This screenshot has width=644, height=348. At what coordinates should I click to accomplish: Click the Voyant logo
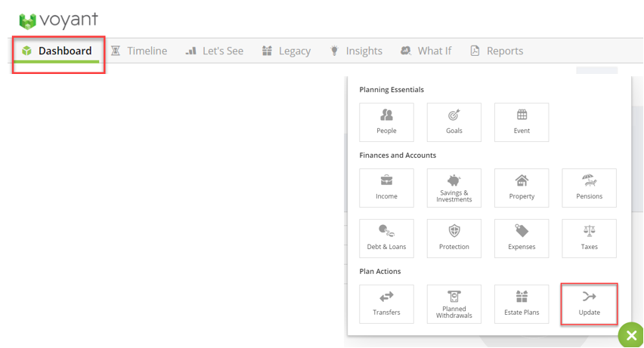pos(59,20)
